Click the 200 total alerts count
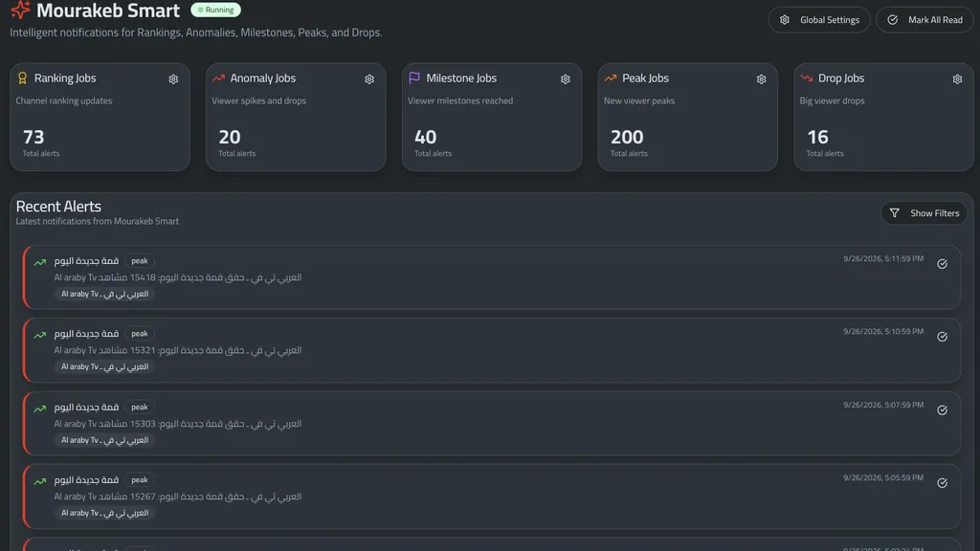Screen dimensions: 980x551 [x=627, y=137]
